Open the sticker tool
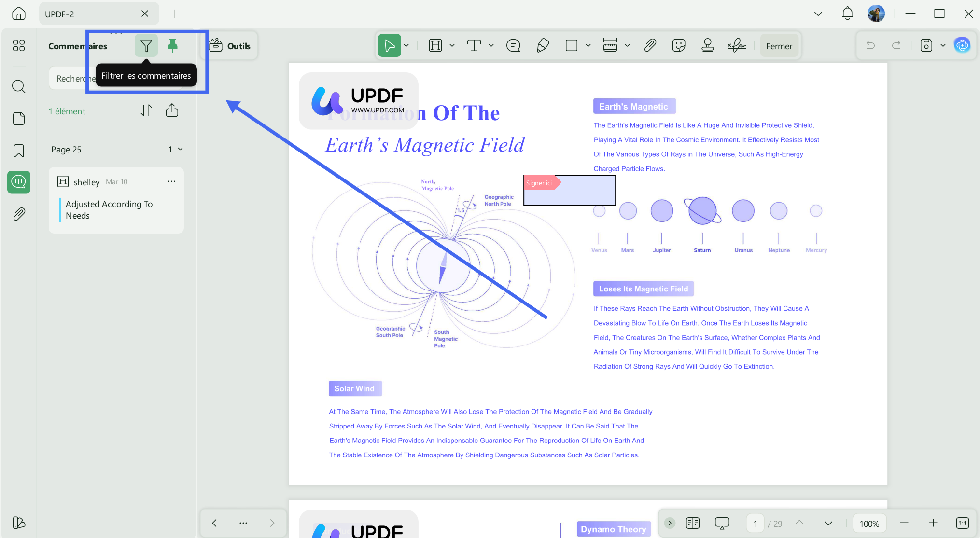The height and width of the screenshot is (538, 980). pyautogui.click(x=679, y=46)
